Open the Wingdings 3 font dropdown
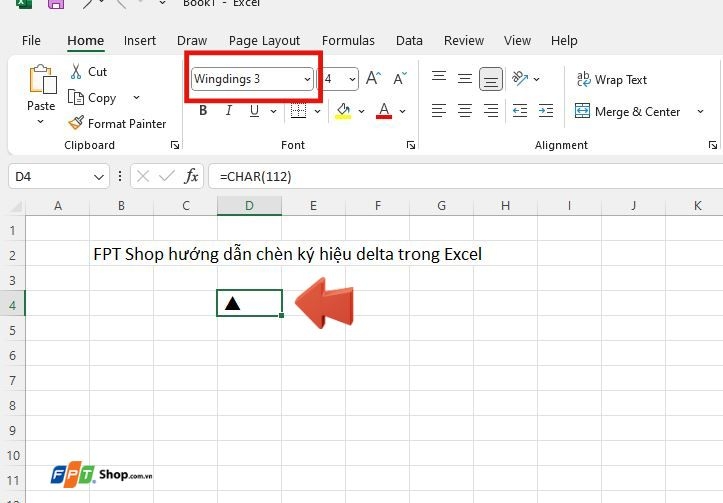Viewport: 723px width, 503px height. click(x=307, y=79)
